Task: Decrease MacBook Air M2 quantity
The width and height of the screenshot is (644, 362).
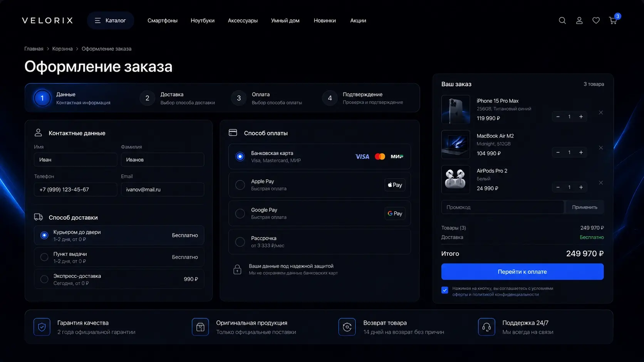Action: tap(558, 152)
